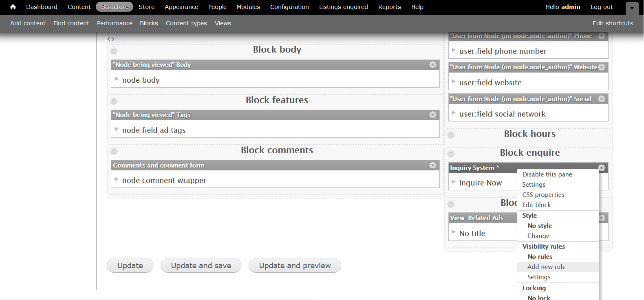Screen dimensions: 644x300
Task: Click gear icon on Social user field pane
Action: pos(602,99)
